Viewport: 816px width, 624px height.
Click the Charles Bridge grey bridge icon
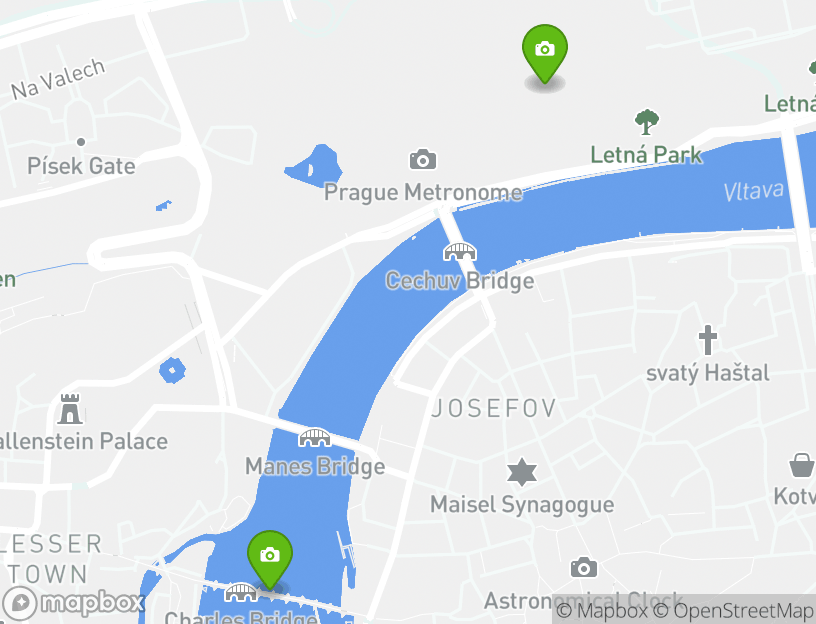tap(240, 592)
